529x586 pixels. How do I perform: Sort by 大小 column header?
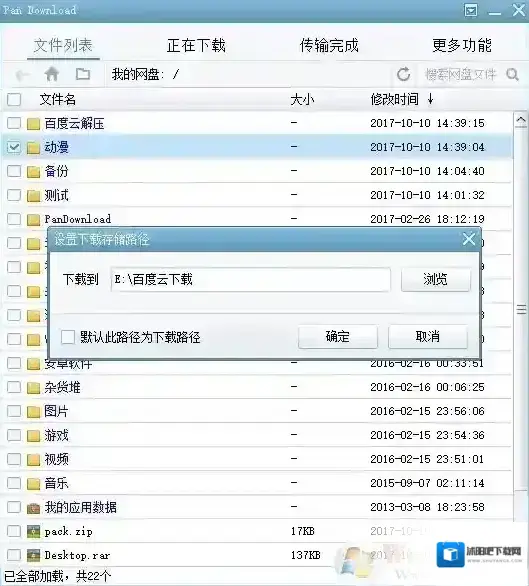point(302,99)
